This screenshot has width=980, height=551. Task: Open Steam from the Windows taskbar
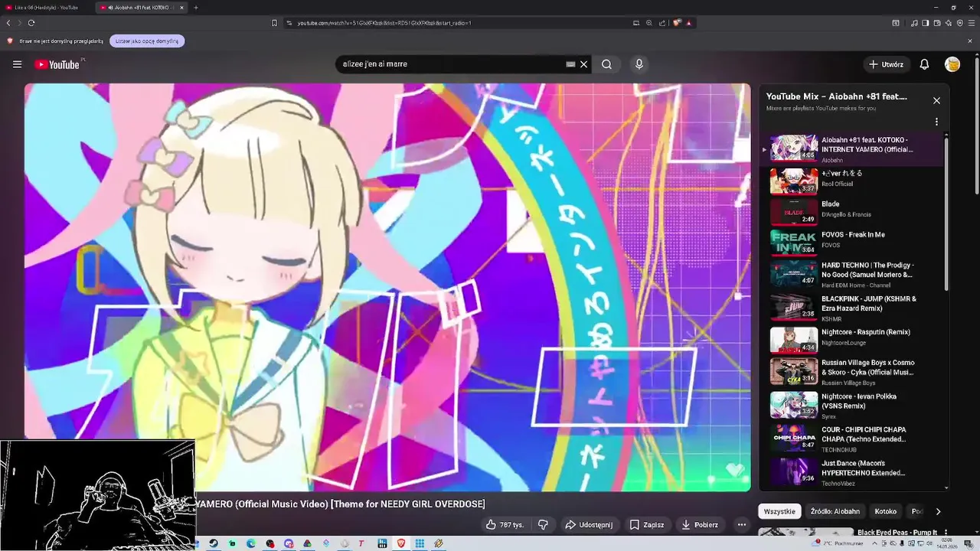tap(214, 543)
